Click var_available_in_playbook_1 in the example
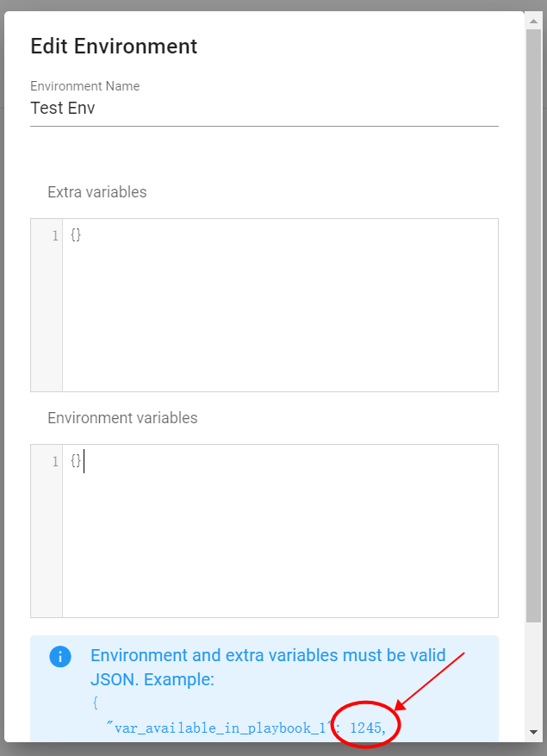Image resolution: width=547 pixels, height=756 pixels. [x=220, y=728]
